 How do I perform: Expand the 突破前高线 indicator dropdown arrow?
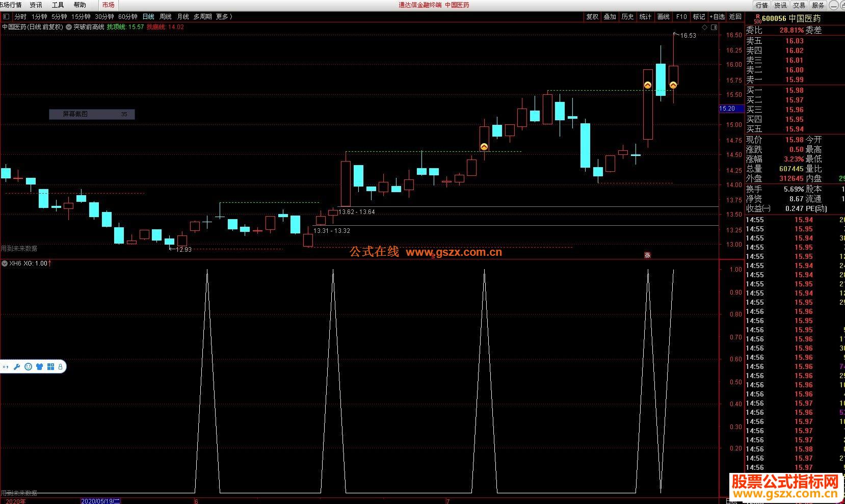tap(69, 27)
